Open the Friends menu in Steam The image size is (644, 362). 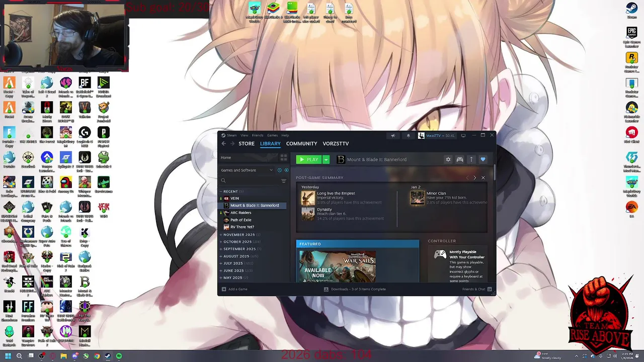click(258, 135)
